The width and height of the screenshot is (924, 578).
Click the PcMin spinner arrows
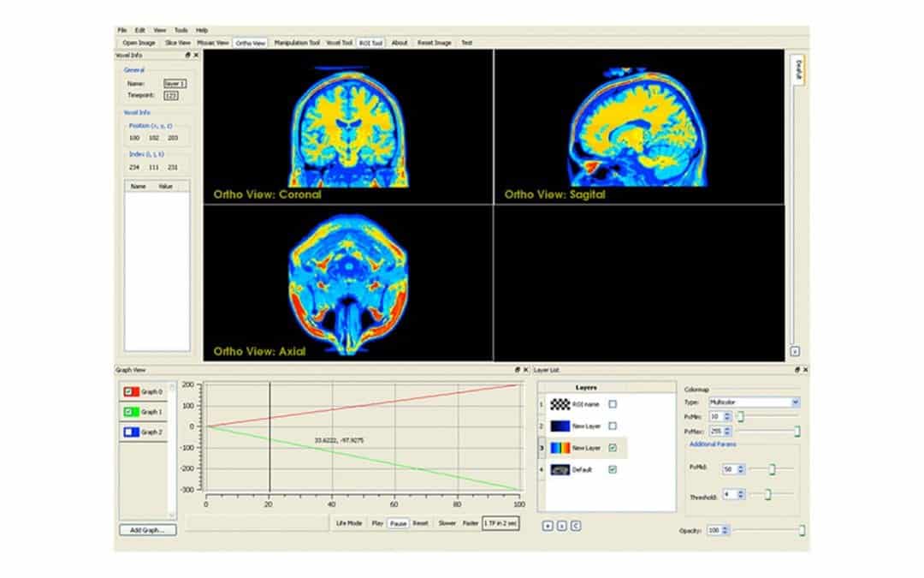click(727, 416)
